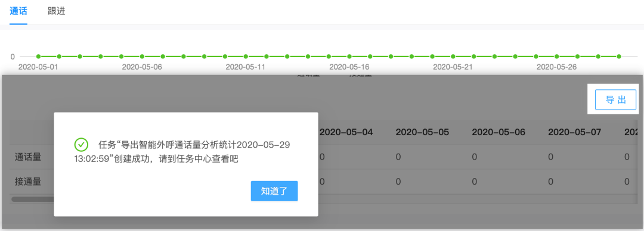Switch to the 通话 tab
644x231 pixels.
pos(18,11)
